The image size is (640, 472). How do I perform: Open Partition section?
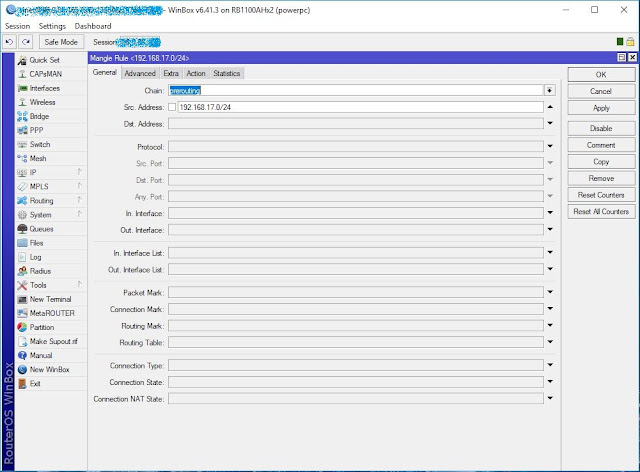[51, 327]
